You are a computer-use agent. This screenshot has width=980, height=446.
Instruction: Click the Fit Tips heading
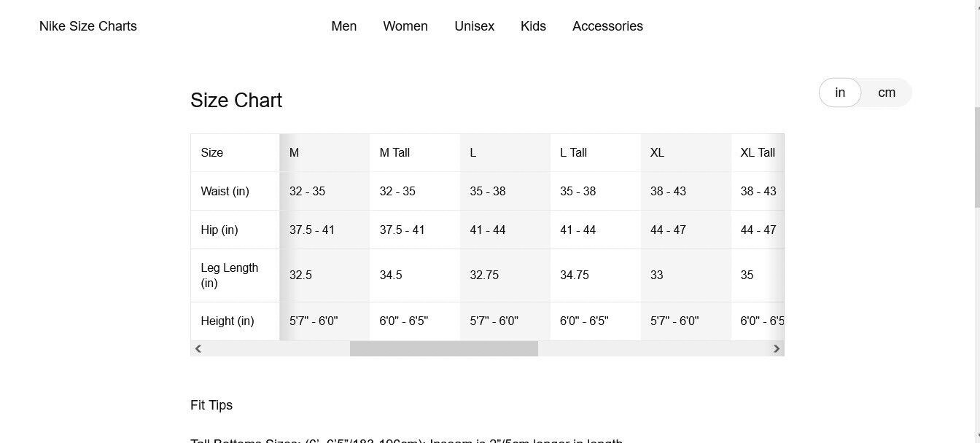[x=211, y=405]
